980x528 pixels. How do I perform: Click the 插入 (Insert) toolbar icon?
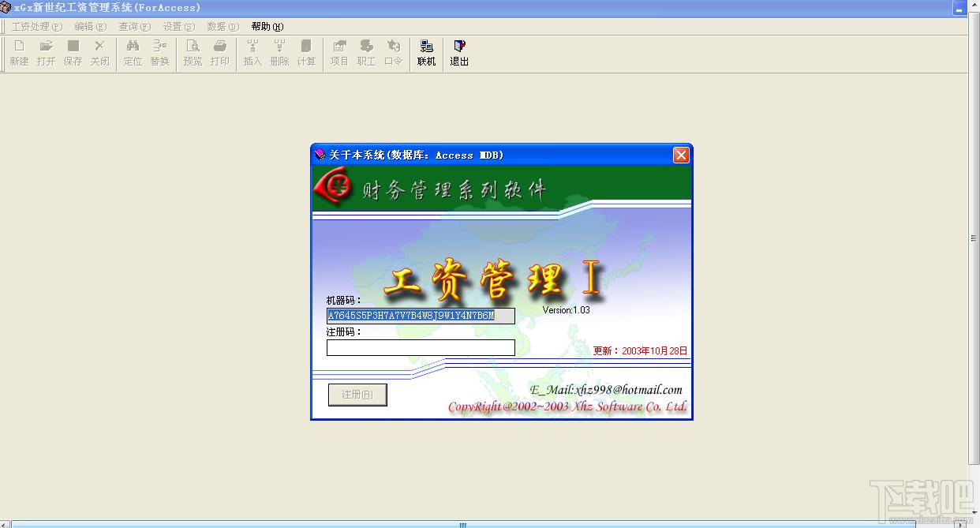pos(252,53)
